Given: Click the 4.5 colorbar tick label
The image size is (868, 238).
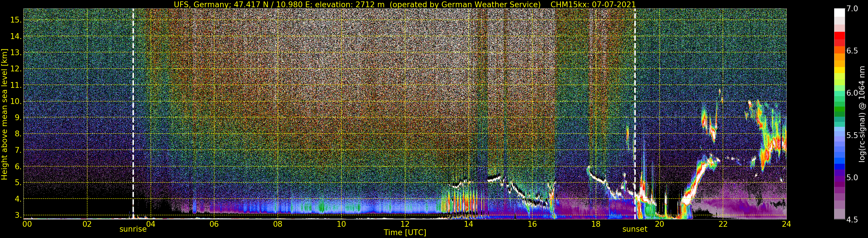Looking at the screenshot, I should [x=852, y=220].
